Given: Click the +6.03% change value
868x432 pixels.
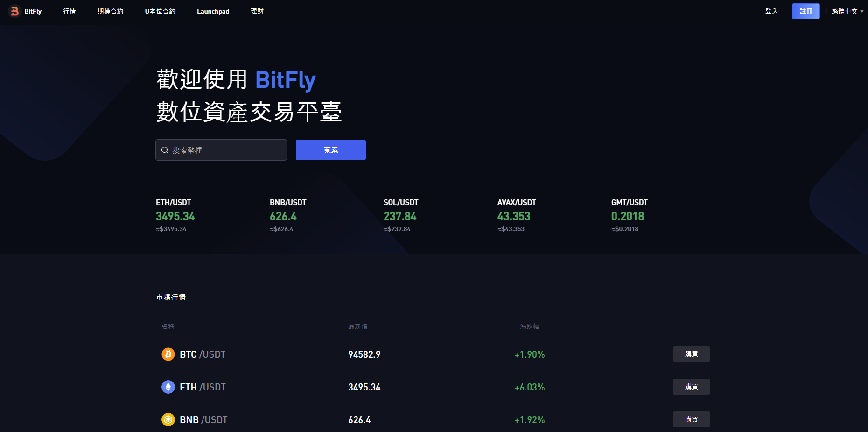Looking at the screenshot, I should point(529,387).
